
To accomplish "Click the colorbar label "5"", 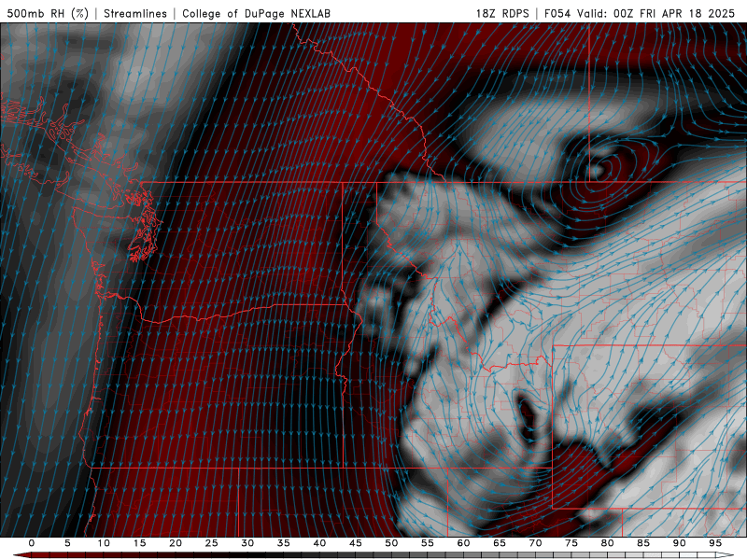I will [67, 543].
